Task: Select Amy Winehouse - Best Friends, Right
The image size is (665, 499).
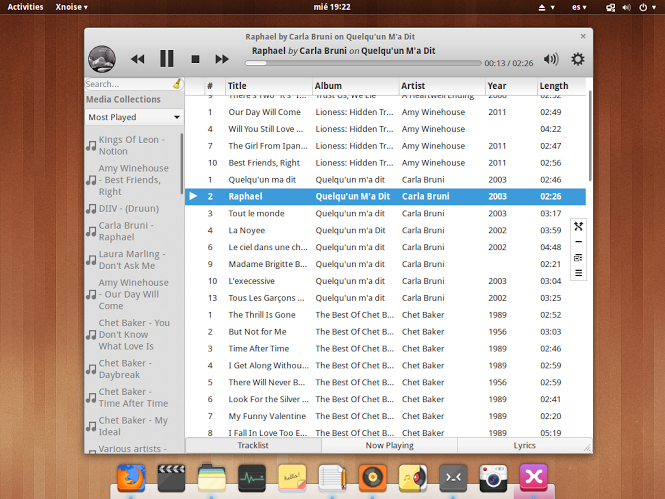Action: point(127,180)
